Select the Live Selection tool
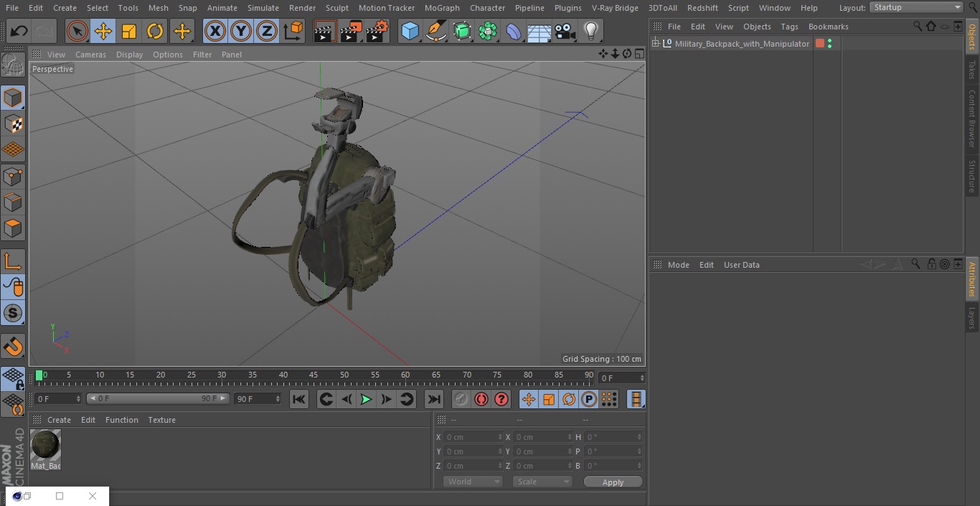 point(77,31)
